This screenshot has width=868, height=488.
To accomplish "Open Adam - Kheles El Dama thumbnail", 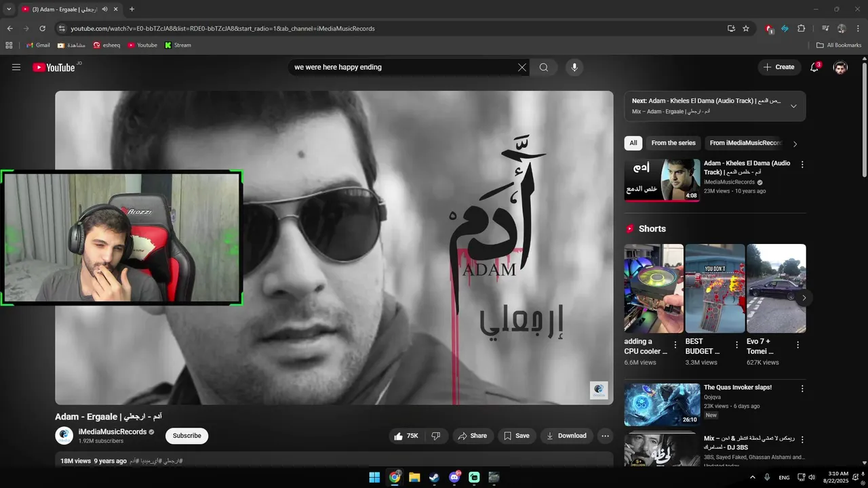I will tap(663, 180).
